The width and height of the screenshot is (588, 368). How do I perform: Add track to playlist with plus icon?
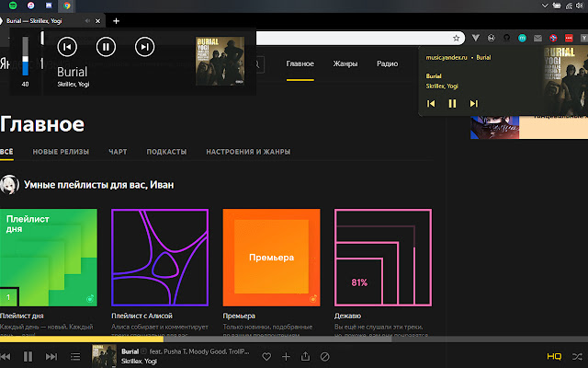point(286,356)
